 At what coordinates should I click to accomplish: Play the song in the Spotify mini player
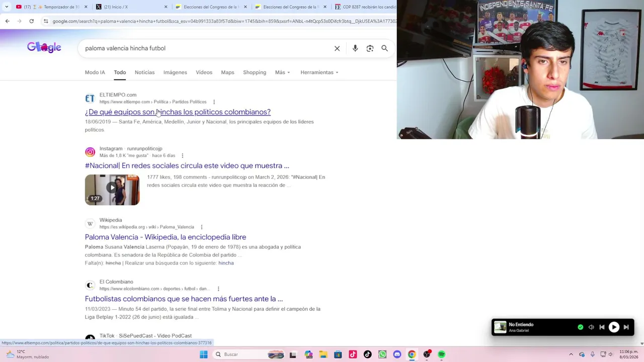point(614,327)
